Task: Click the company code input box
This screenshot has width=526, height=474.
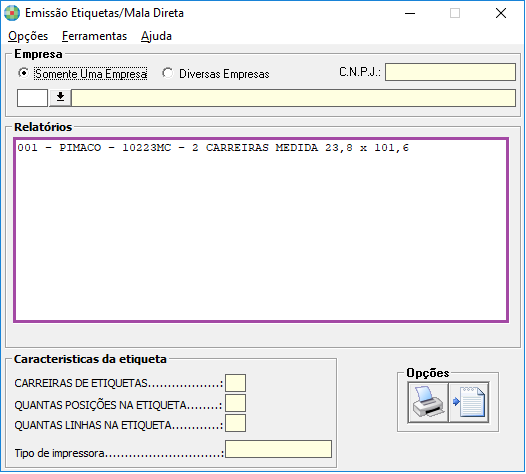Action: (x=32, y=98)
